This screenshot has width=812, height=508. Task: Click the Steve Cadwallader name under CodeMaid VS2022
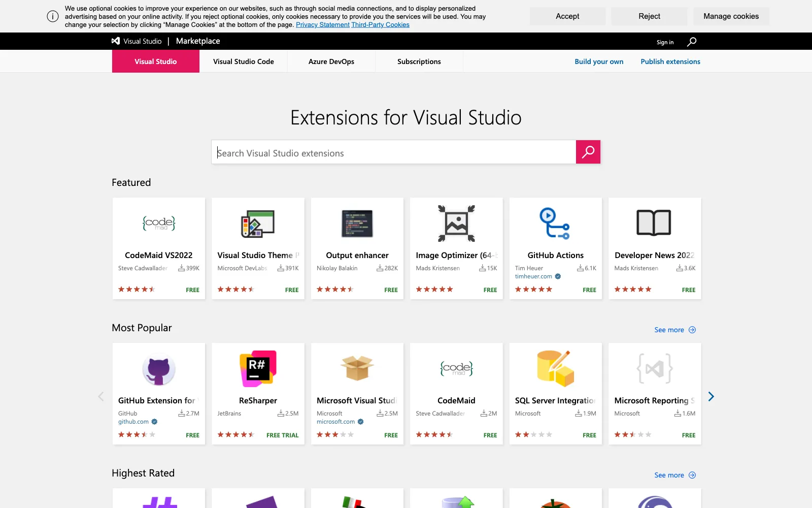pyautogui.click(x=143, y=268)
